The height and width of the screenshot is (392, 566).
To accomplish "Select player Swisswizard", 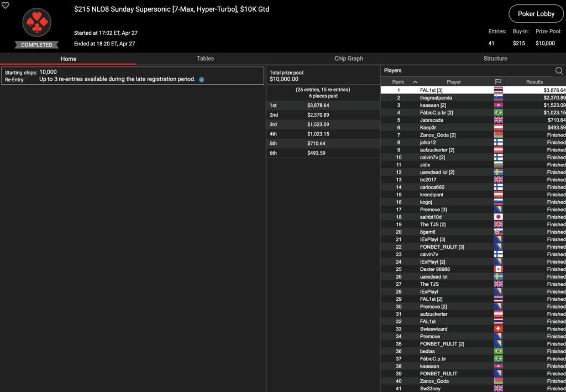I will tap(433, 329).
